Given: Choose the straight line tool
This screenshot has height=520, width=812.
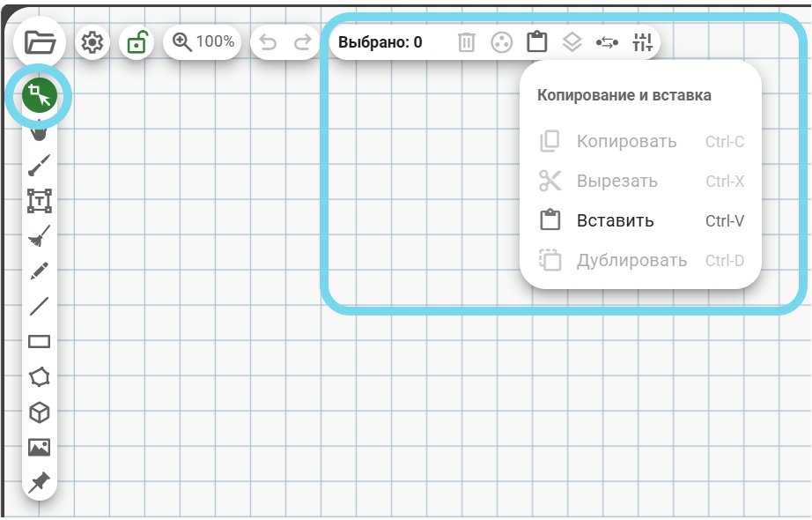Looking at the screenshot, I should (x=39, y=307).
